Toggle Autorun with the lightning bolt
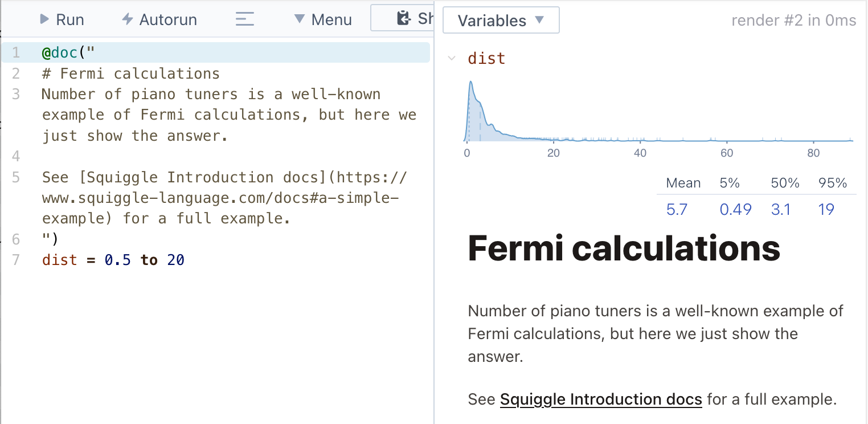Image resolution: width=868 pixels, height=424 pixels. pos(128,19)
